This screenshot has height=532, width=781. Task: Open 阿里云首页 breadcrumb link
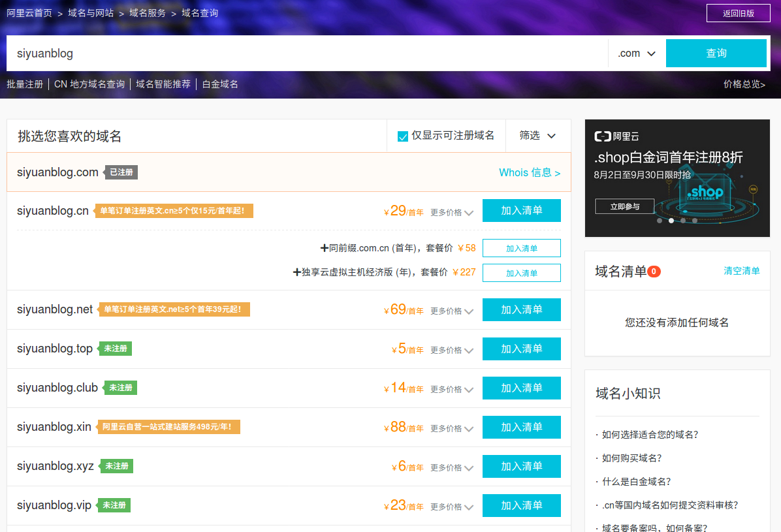(29, 13)
